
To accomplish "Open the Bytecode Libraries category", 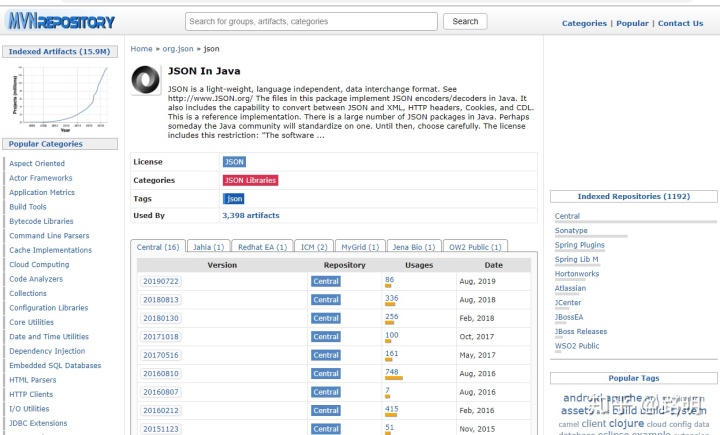I will tap(41, 221).
